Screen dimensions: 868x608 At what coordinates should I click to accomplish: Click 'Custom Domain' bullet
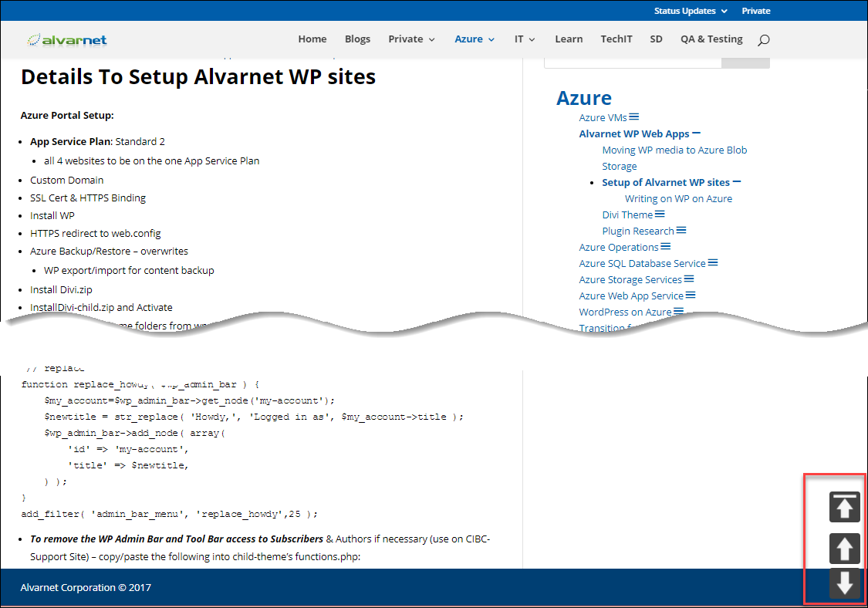[x=66, y=180]
